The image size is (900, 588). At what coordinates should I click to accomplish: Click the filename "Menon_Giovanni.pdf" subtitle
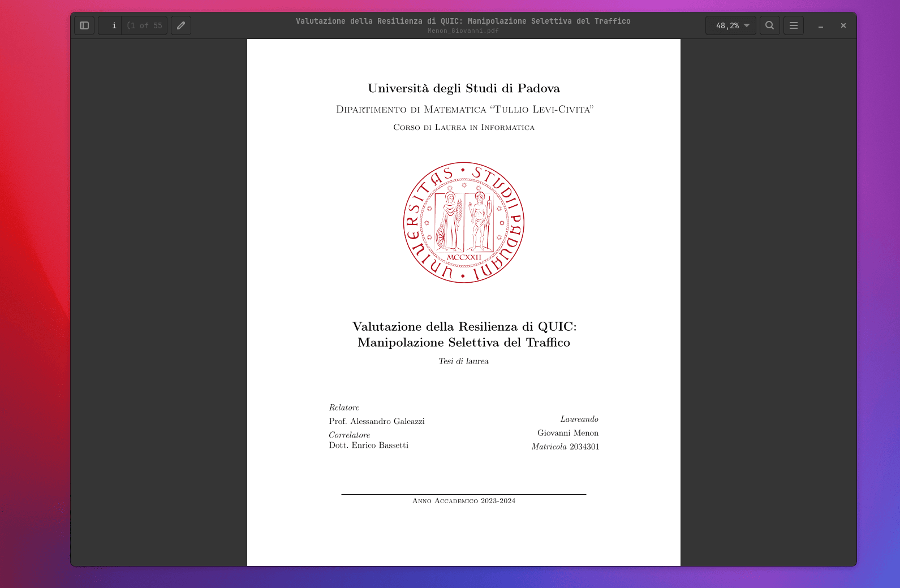click(463, 31)
